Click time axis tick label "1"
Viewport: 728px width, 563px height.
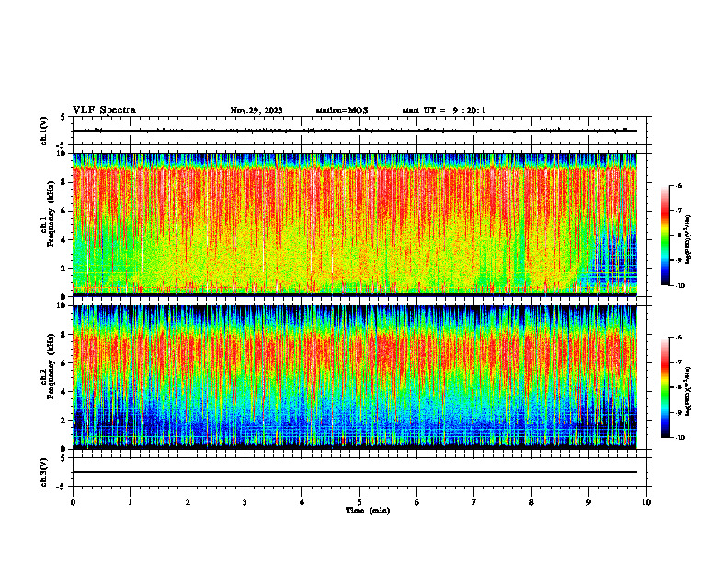[130, 502]
